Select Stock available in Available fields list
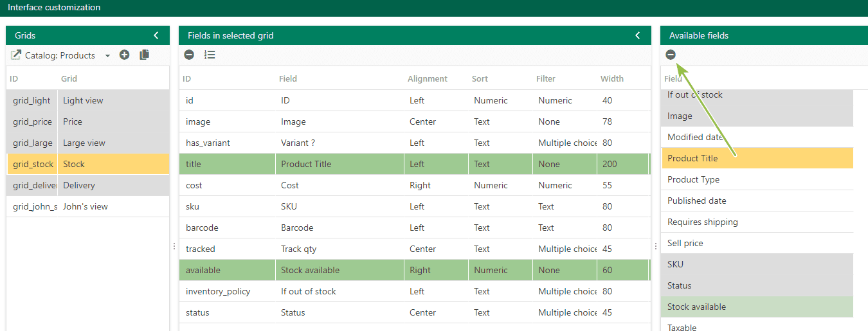Viewport: 868px width, 331px height. (x=757, y=307)
